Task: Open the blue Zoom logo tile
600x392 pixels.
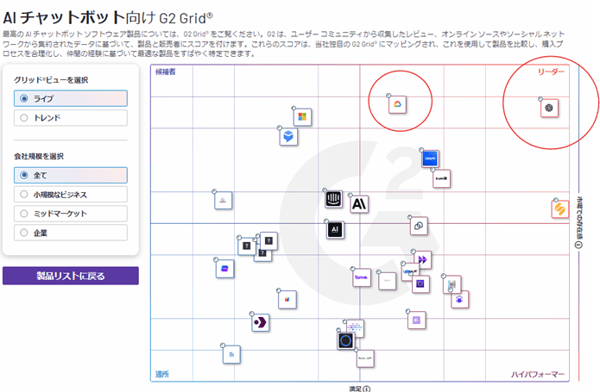Action: [x=430, y=158]
